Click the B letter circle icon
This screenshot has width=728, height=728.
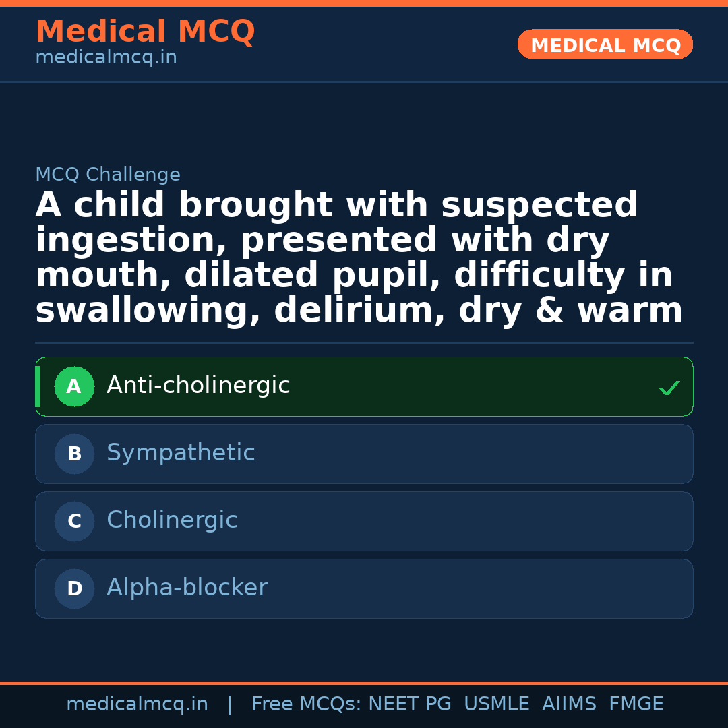pyautogui.click(x=74, y=454)
